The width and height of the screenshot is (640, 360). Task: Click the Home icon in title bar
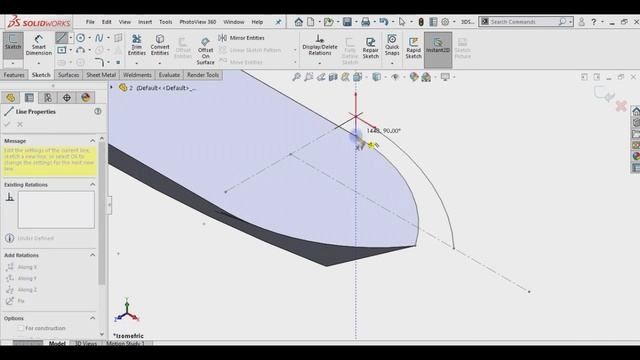tap(298, 22)
